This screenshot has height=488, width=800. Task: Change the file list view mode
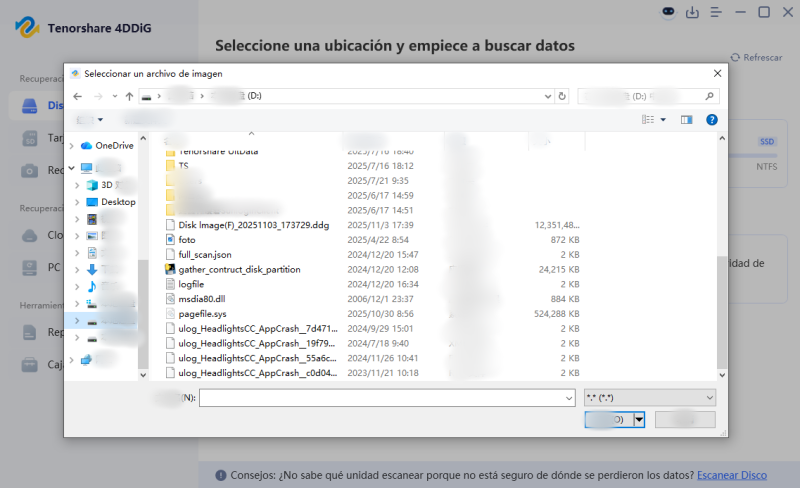pyautogui.click(x=648, y=119)
